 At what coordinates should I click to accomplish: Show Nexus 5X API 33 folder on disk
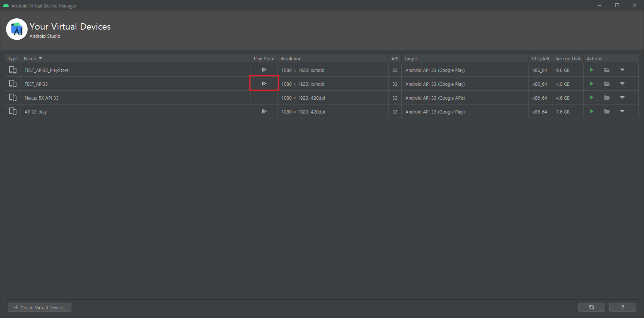coord(607,98)
